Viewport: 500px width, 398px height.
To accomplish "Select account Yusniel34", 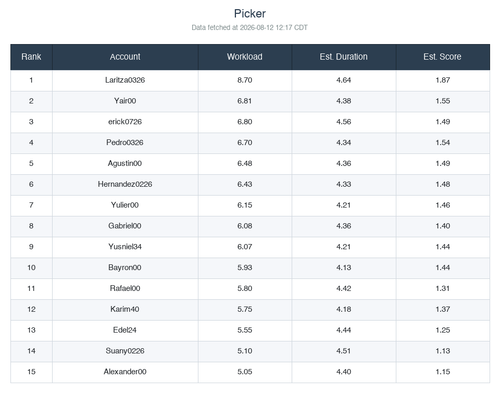I will (125, 247).
